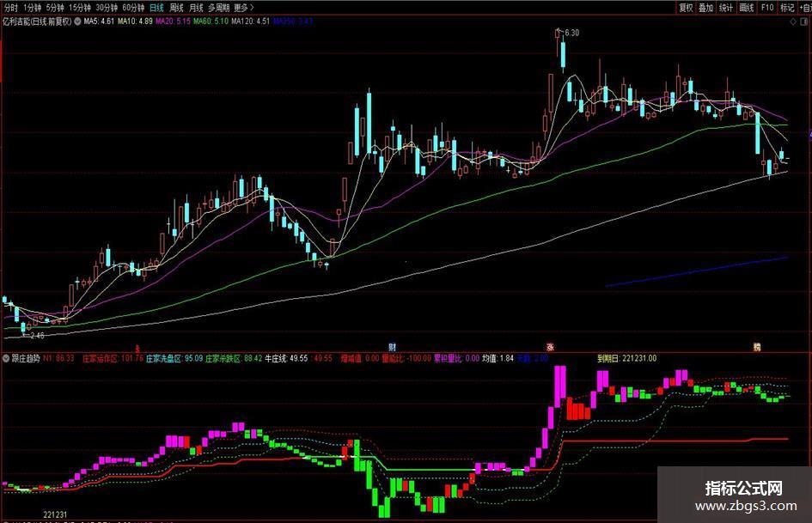
Task: Click the 庄家杀跌区: 88.42 value
Action: 234,358
